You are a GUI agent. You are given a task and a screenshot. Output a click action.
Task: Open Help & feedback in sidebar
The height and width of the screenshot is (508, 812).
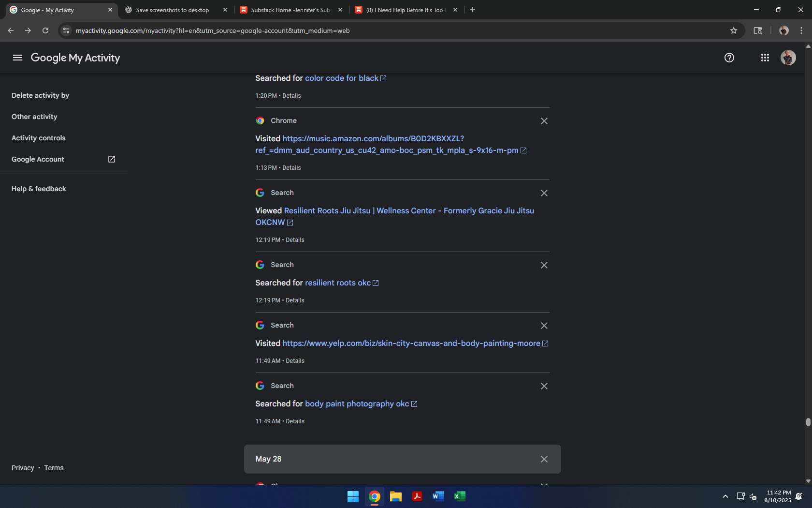[x=39, y=189]
